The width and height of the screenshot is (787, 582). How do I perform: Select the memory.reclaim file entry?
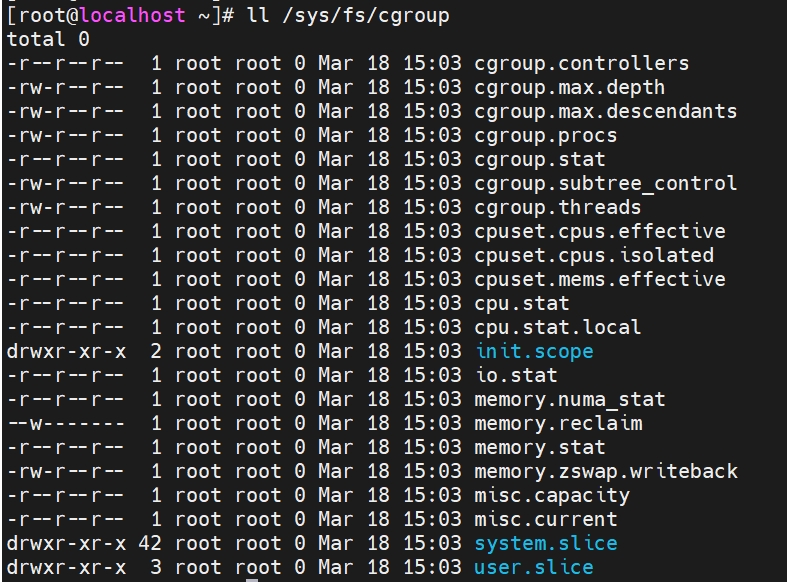point(558,424)
